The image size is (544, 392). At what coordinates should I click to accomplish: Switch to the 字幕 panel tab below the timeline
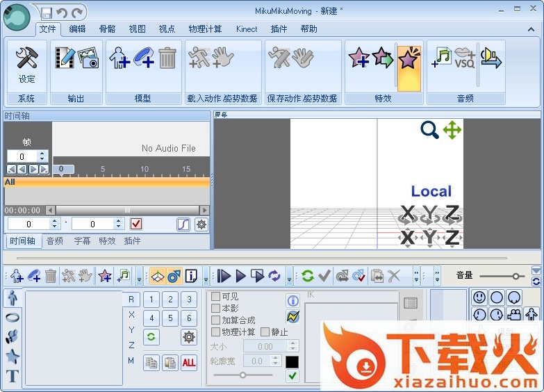[82, 241]
